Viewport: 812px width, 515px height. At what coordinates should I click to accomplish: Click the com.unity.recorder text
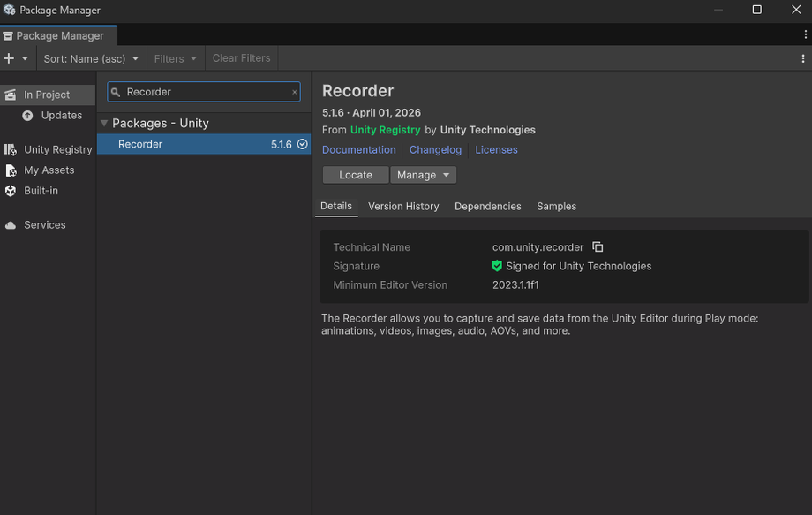(x=538, y=247)
